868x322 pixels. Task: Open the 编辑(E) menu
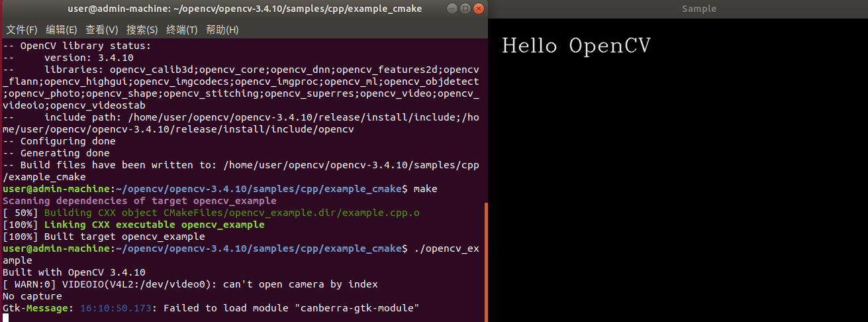(62, 30)
